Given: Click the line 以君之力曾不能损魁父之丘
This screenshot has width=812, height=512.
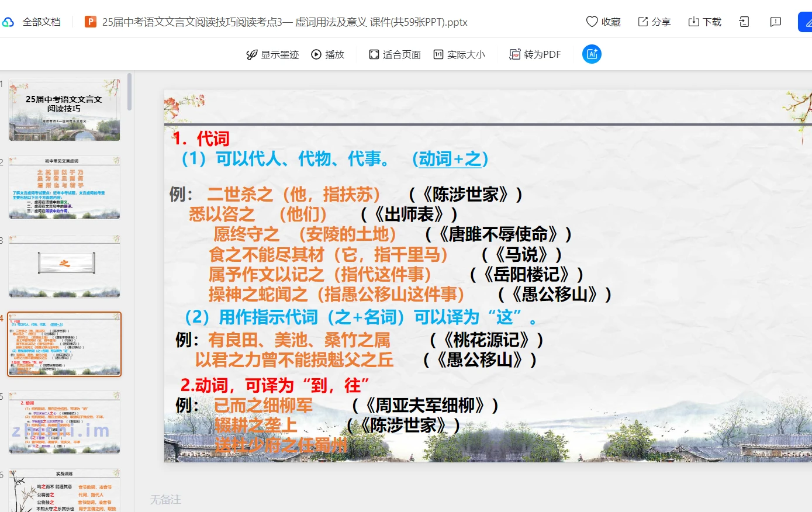Looking at the screenshot, I should [x=295, y=359].
